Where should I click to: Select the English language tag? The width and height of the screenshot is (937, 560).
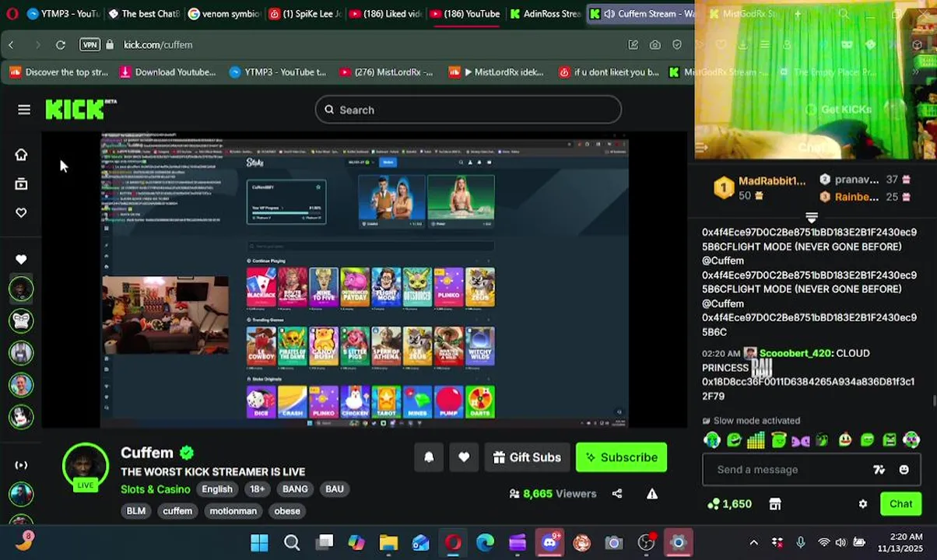[217, 489]
